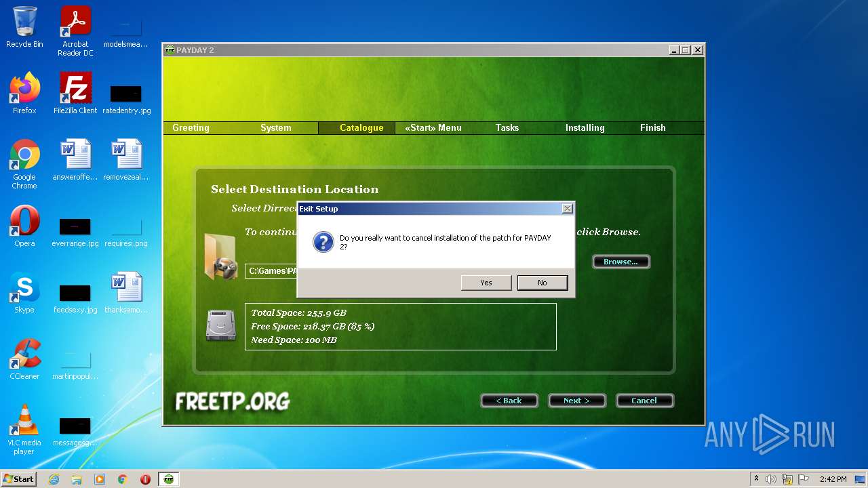Select the Installing step tab
This screenshot has width=868, height=488.
[585, 127]
